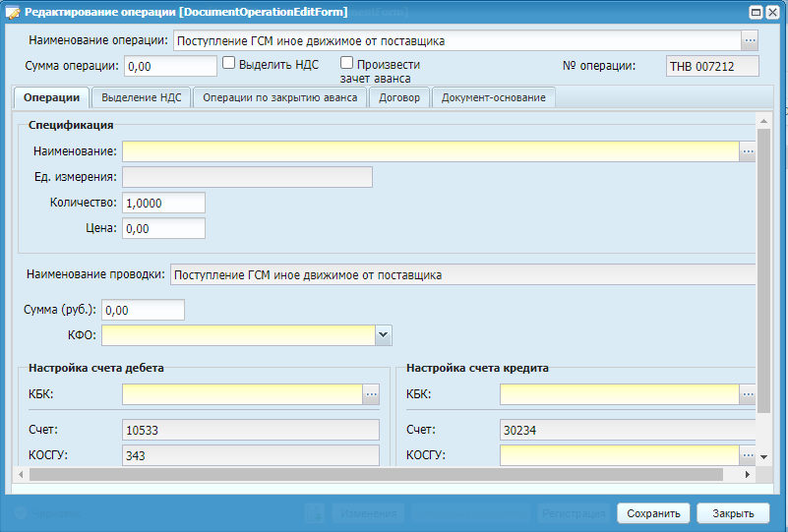The height and width of the screenshot is (532, 788).
Task: Click the horizontal scrollbar right arrow
Action: click(x=748, y=474)
